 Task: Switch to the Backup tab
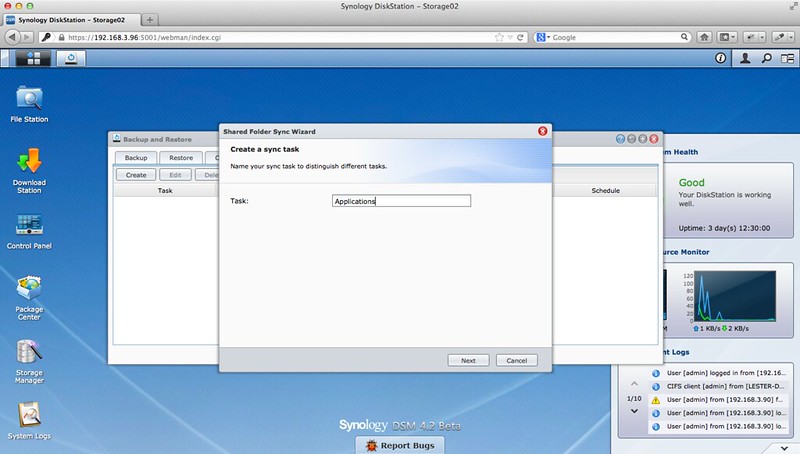136,158
